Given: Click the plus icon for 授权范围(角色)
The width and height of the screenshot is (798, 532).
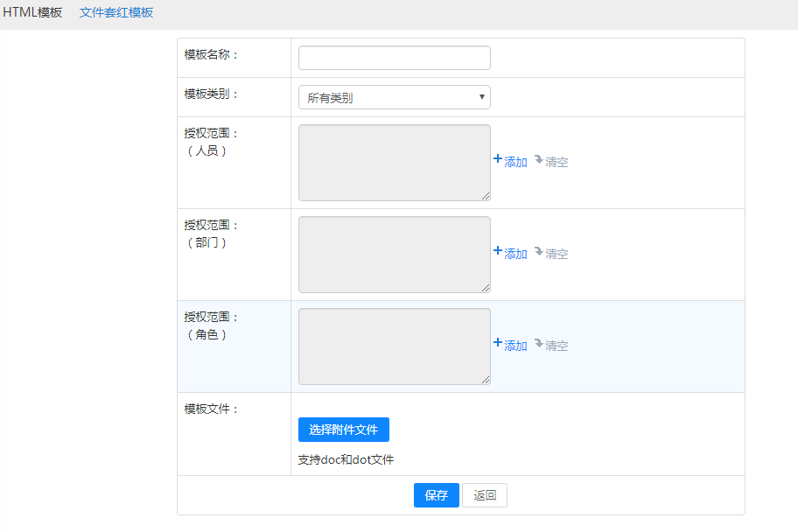Looking at the screenshot, I should (x=498, y=343).
